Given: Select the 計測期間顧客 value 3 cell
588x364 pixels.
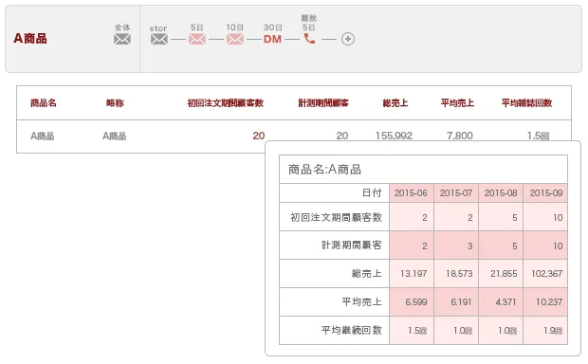Looking at the screenshot, I should [x=456, y=246].
